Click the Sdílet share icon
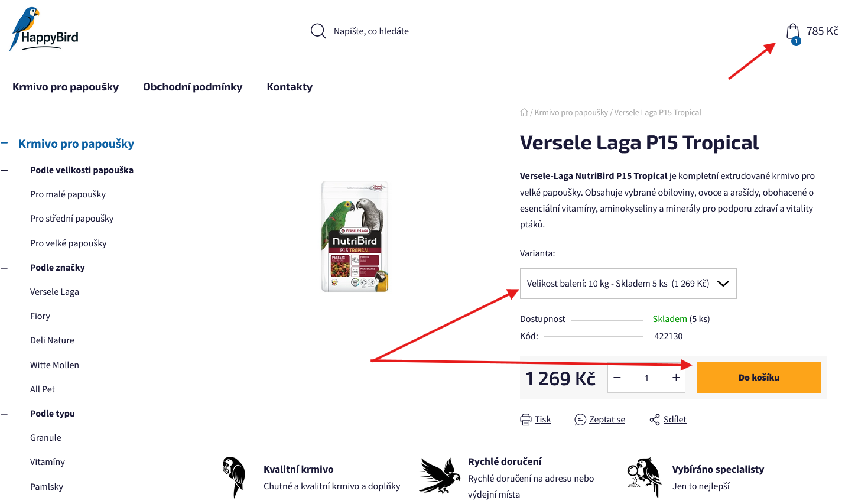This screenshot has height=504, width=842. [x=655, y=420]
